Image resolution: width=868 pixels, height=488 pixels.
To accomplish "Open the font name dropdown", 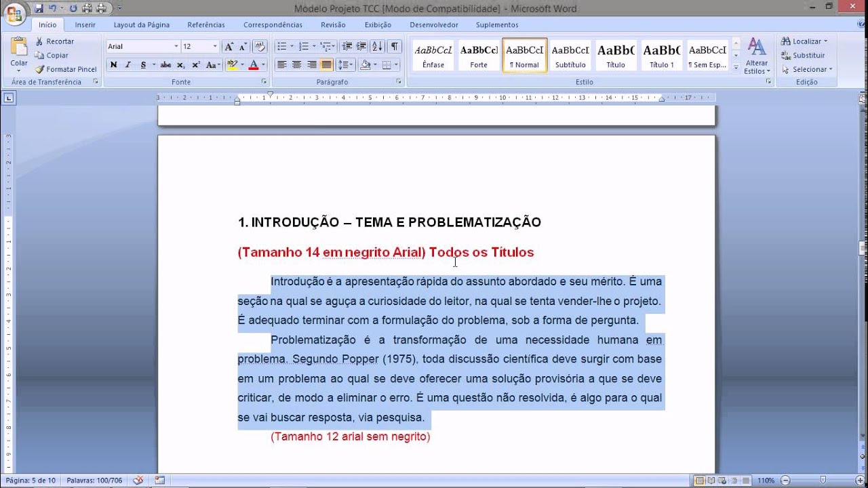I will click(176, 47).
